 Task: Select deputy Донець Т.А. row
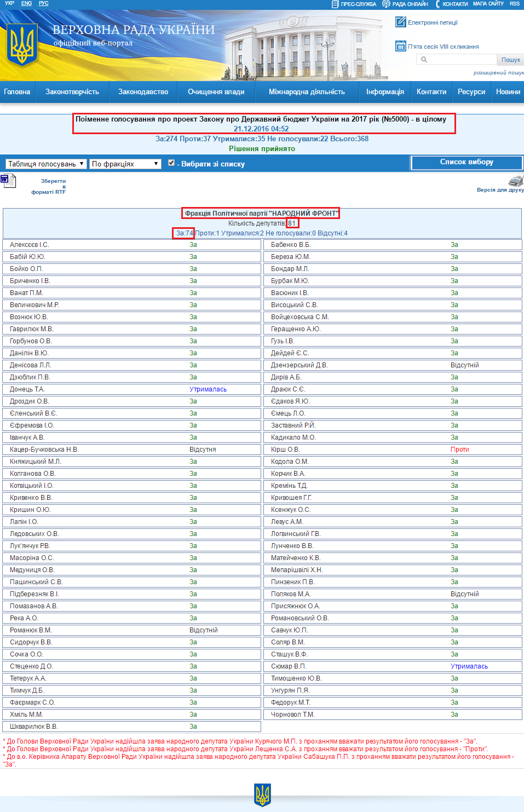click(131, 389)
